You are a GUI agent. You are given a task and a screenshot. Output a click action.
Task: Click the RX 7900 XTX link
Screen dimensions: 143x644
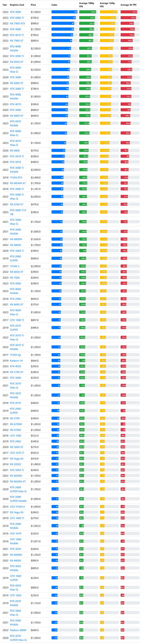tap(17, 23)
